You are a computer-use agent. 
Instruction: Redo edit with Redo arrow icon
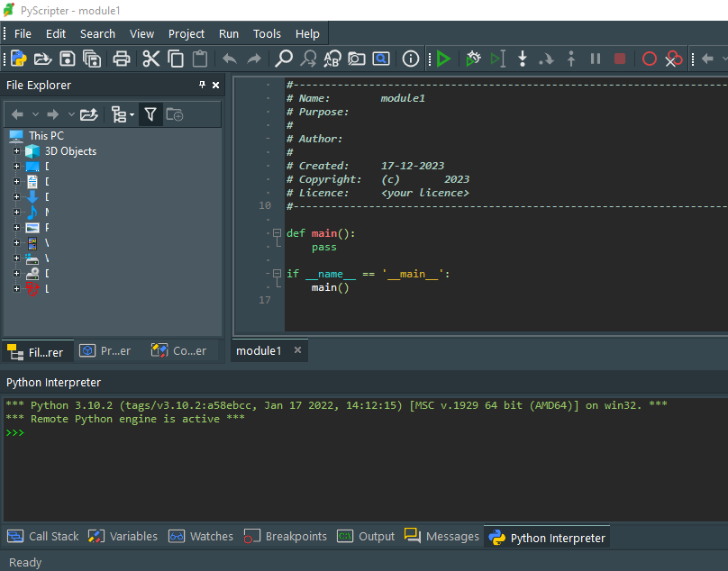(254, 59)
